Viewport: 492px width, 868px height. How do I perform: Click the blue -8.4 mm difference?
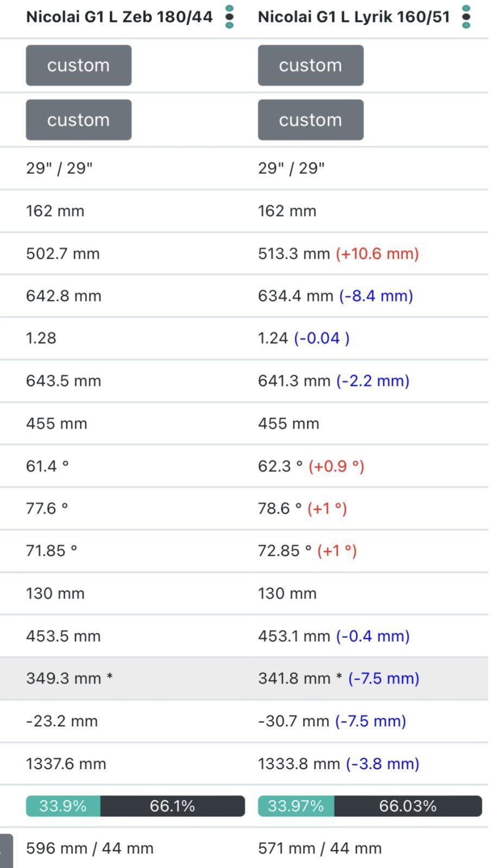pyautogui.click(x=376, y=296)
